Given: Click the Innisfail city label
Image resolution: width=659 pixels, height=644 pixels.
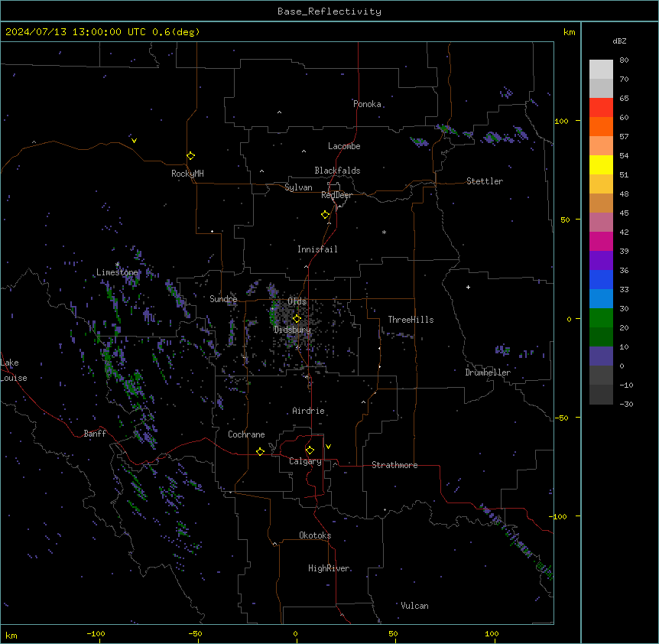Looking at the screenshot, I should [x=317, y=249].
